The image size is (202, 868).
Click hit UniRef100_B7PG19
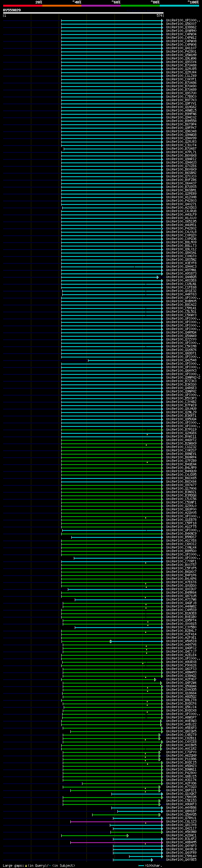pyautogui.click(x=181, y=430)
